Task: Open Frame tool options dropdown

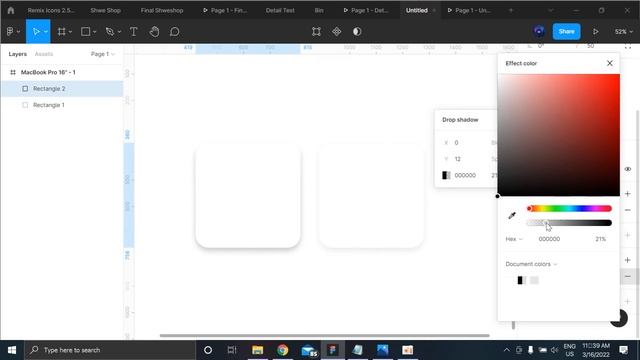Action: click(70, 32)
